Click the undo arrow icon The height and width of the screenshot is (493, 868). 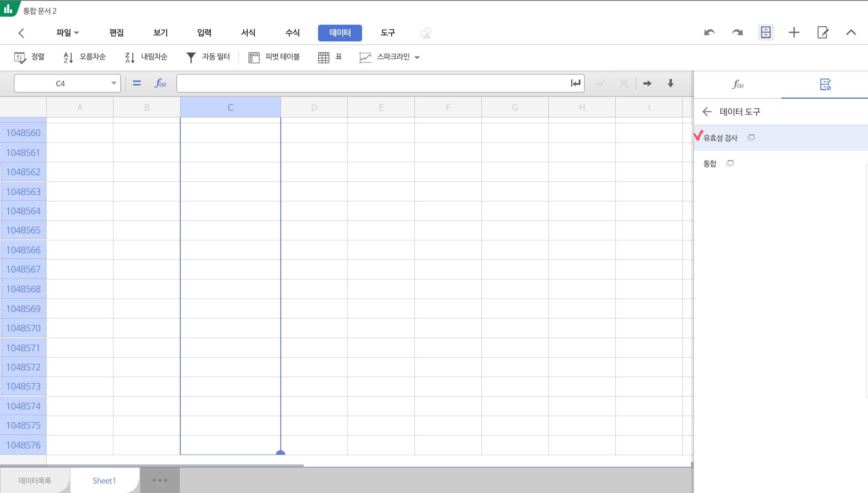709,33
